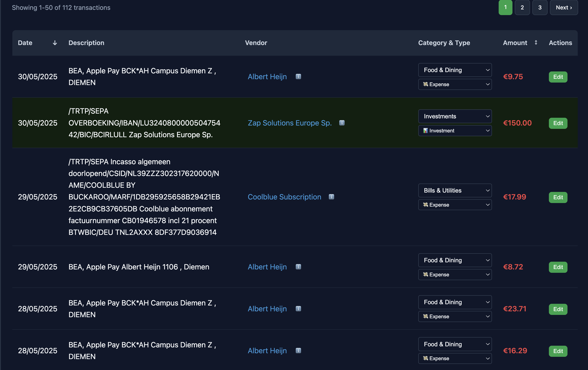This screenshot has height=370, width=588.
Task: Click description 'BEA, Apple Pay Albert Heijn 1106 , Diemen'
Action: pos(139,267)
